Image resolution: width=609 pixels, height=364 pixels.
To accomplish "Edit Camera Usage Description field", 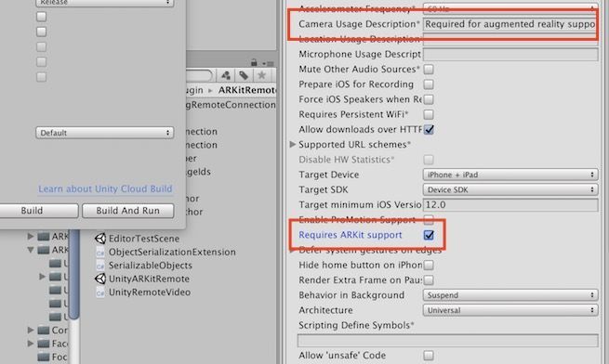I will point(510,24).
